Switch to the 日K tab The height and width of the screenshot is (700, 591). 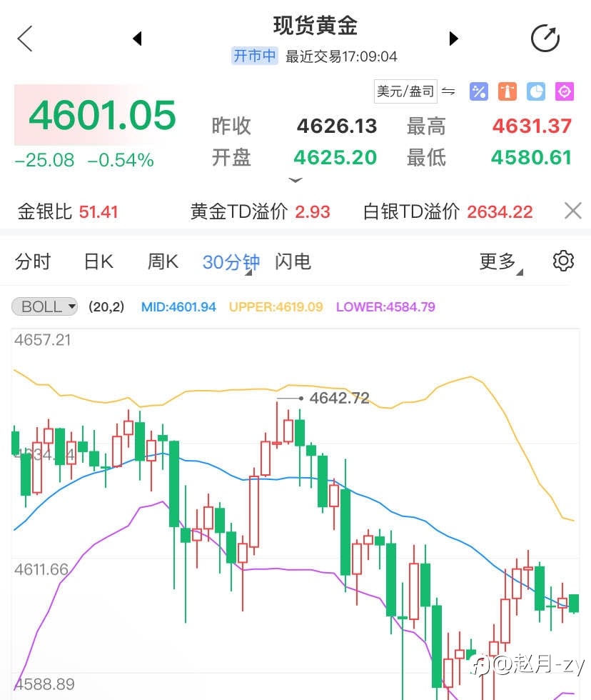click(x=98, y=262)
